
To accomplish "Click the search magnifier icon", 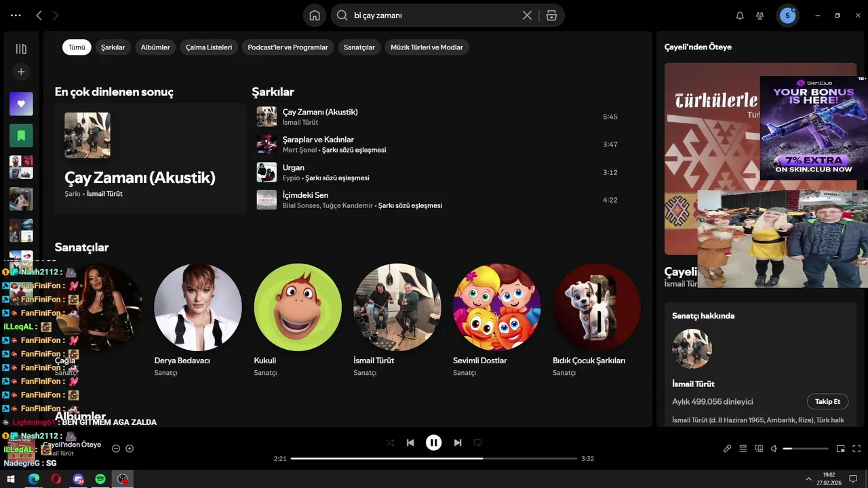I will pyautogui.click(x=342, y=15).
